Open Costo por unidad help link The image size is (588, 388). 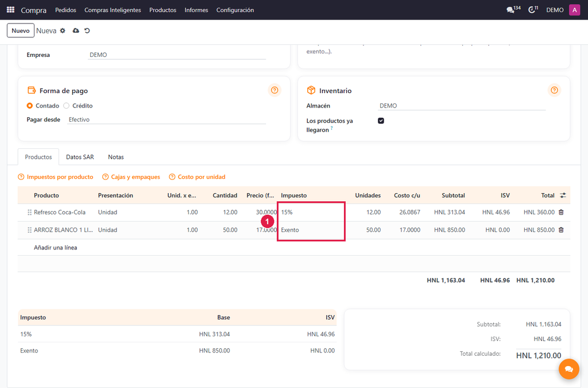tap(198, 176)
